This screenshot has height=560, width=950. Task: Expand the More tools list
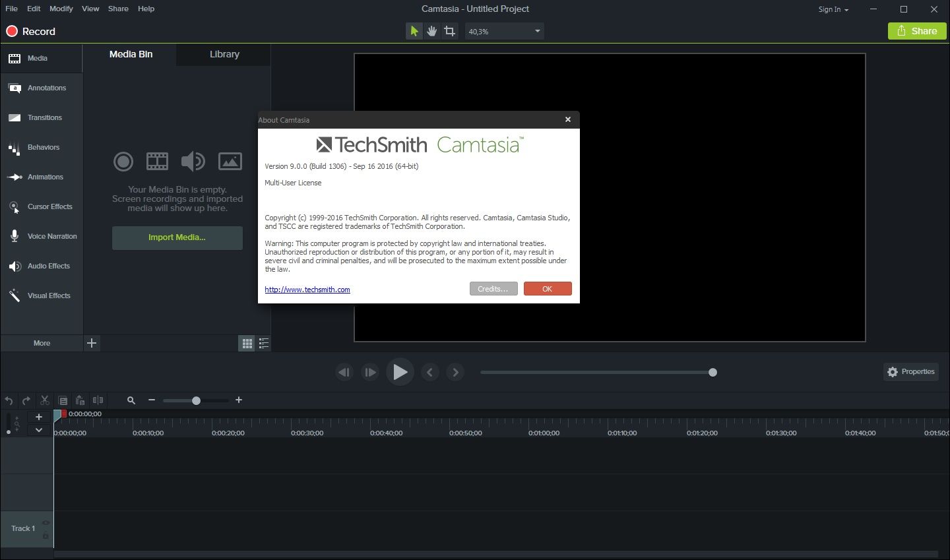tap(42, 343)
